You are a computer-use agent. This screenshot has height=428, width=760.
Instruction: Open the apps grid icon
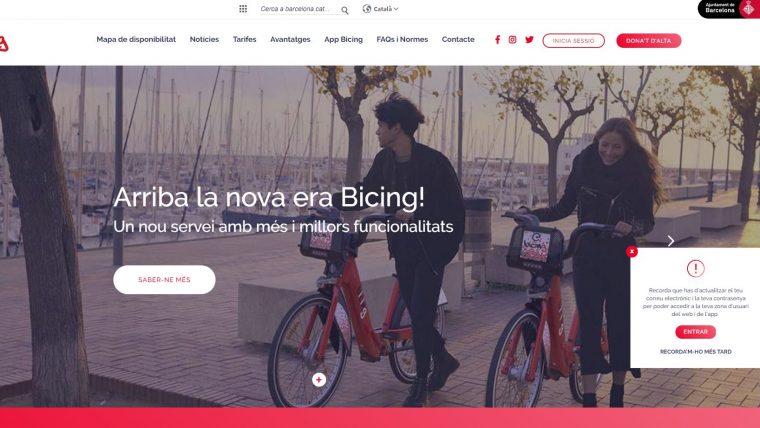pyautogui.click(x=243, y=9)
